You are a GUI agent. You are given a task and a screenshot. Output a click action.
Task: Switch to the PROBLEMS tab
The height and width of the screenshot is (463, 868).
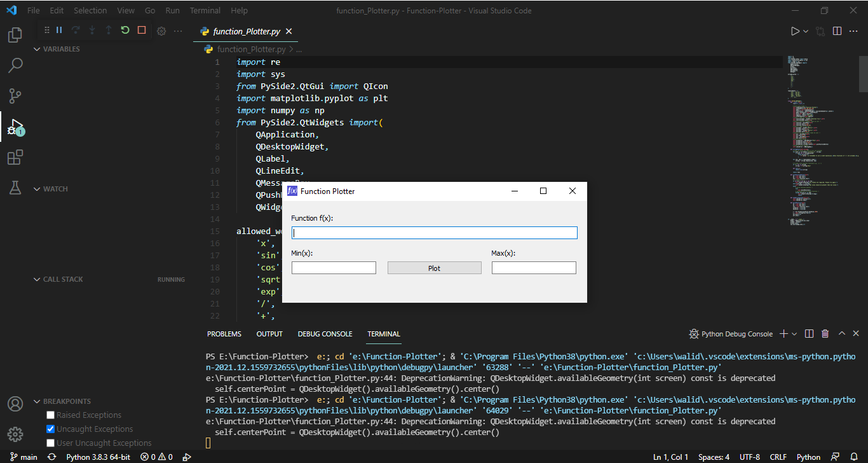[x=224, y=334]
